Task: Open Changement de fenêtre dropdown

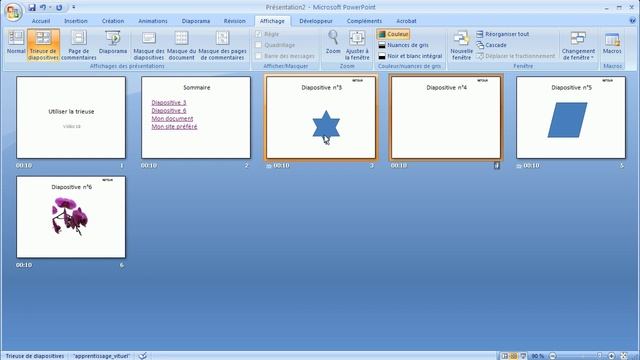Action: tap(578, 45)
